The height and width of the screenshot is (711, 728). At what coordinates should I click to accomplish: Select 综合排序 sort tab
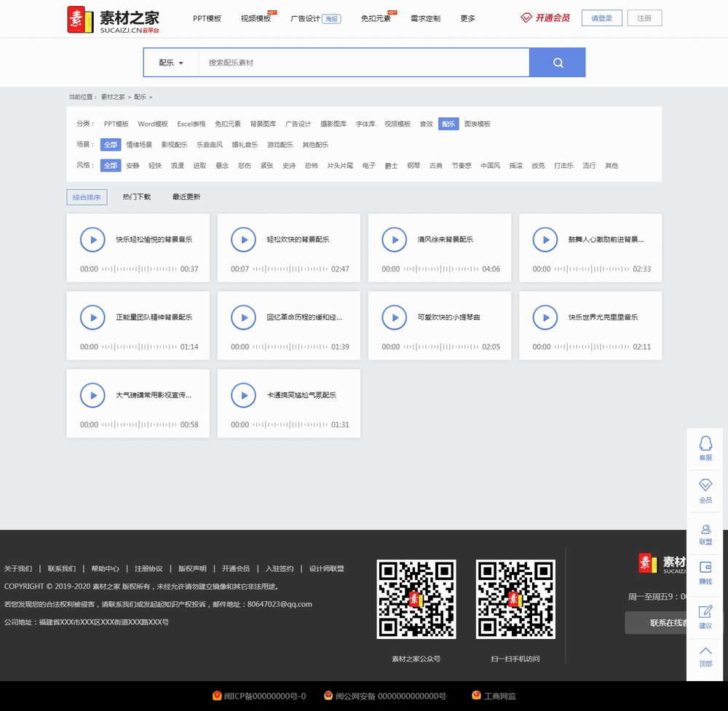click(87, 197)
